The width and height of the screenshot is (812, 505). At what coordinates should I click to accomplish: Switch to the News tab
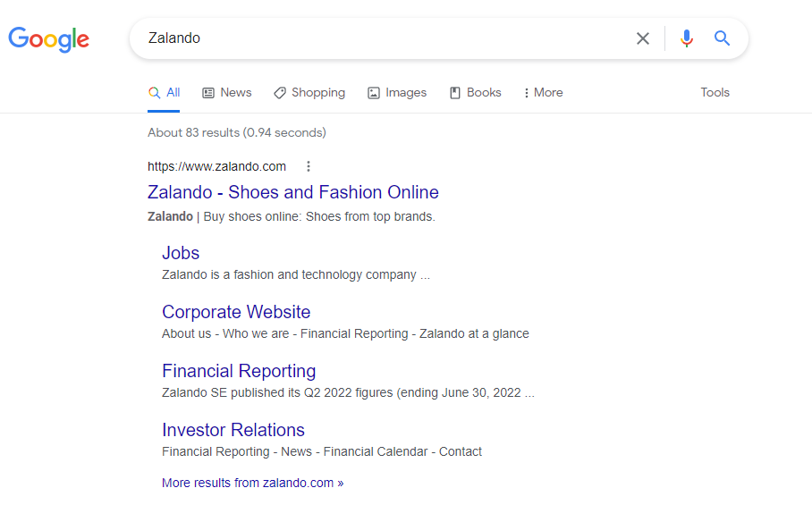click(x=227, y=93)
